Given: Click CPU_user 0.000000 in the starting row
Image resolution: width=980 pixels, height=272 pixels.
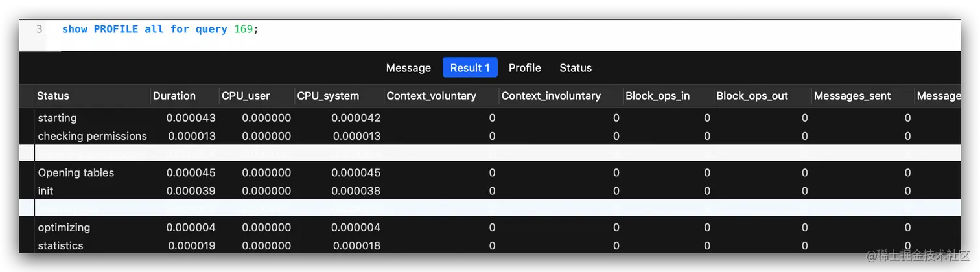Looking at the screenshot, I should coord(266,118).
